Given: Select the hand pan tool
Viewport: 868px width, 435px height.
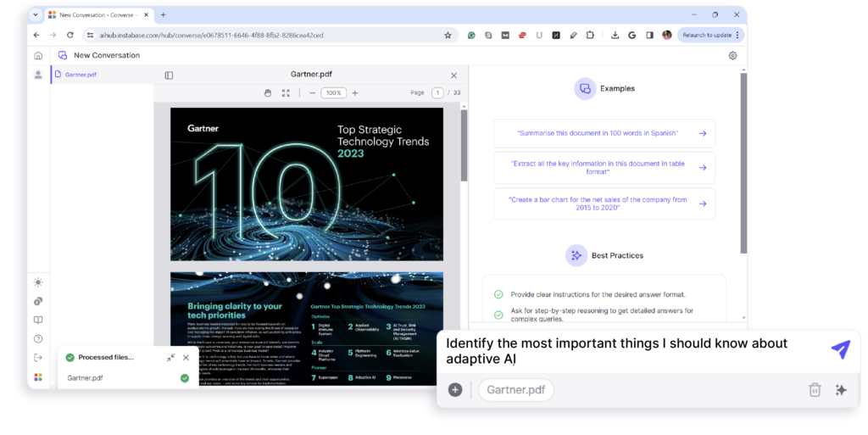Looking at the screenshot, I should 268,93.
